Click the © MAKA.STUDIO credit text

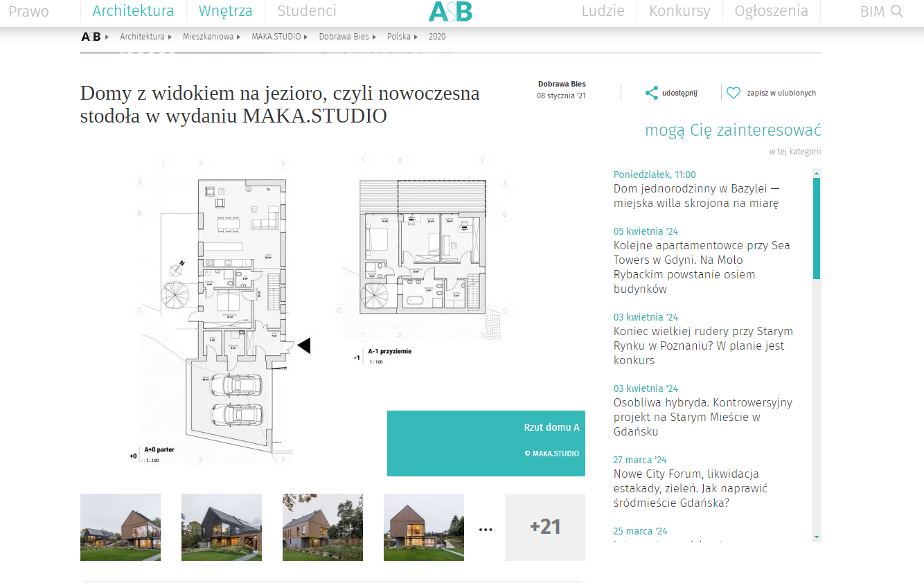pyautogui.click(x=551, y=454)
